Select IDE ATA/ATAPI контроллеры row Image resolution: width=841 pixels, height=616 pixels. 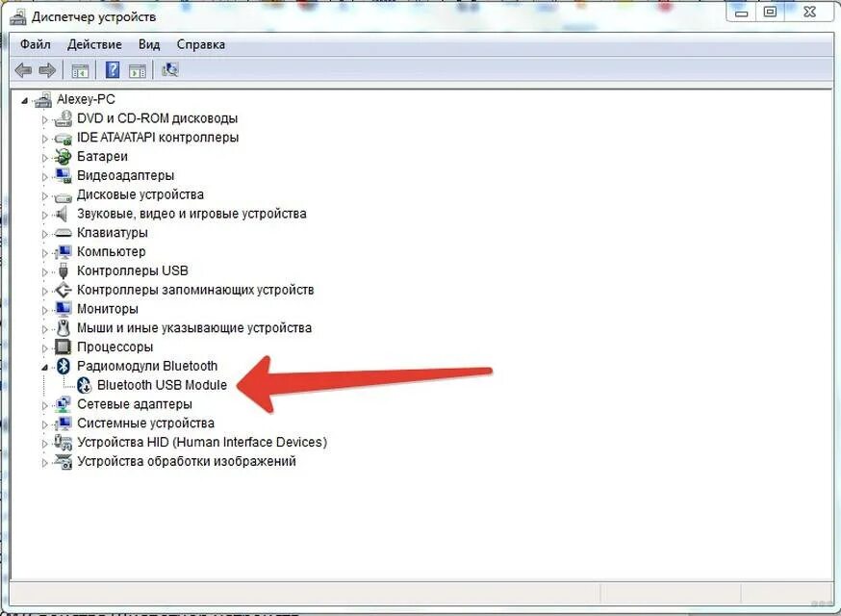[158, 138]
